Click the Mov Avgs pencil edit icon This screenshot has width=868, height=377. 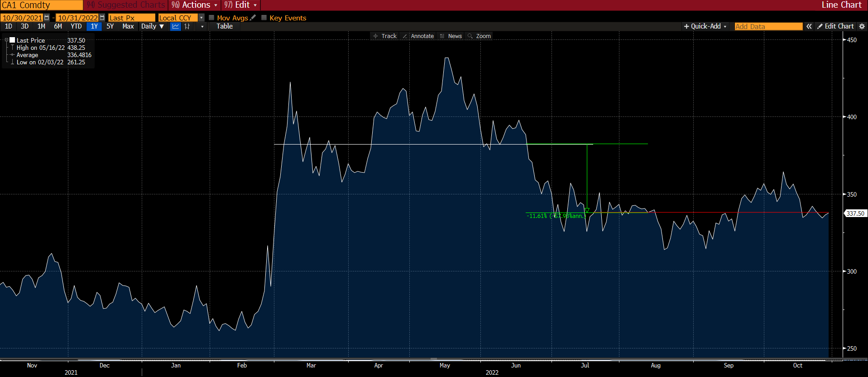253,18
